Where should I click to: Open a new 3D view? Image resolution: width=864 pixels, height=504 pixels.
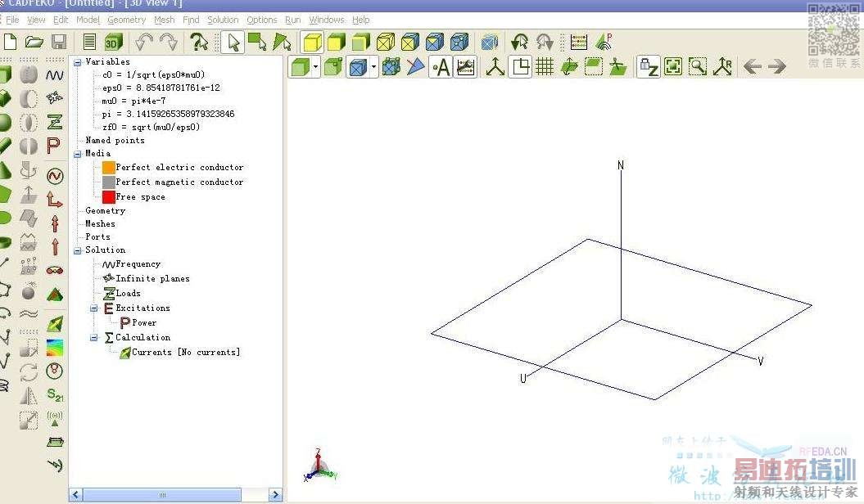click(113, 43)
